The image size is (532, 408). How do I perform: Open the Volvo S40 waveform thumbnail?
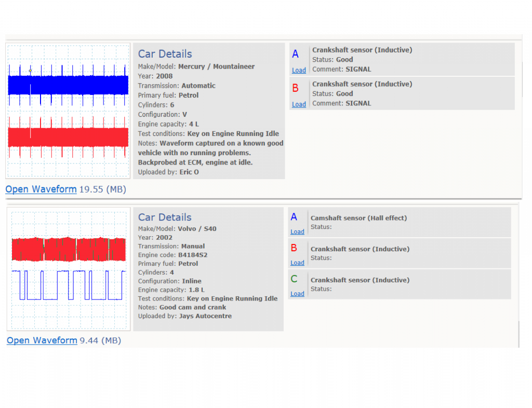tap(68, 269)
